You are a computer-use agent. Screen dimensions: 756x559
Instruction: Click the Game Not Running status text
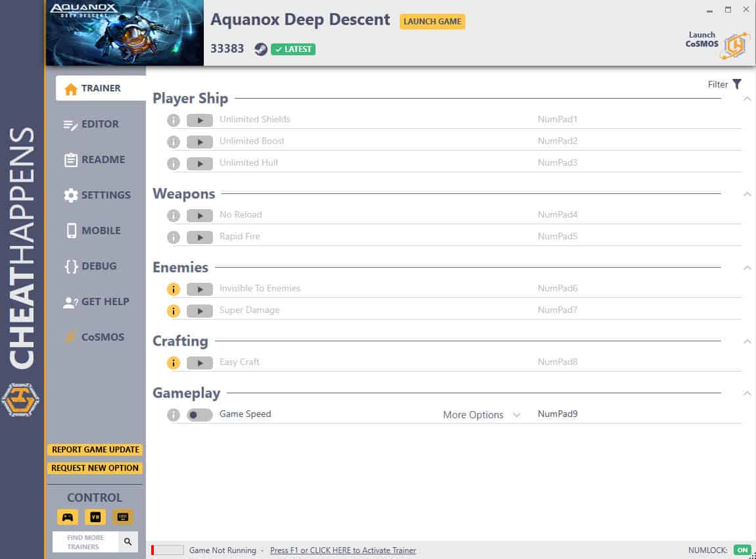coord(223,550)
